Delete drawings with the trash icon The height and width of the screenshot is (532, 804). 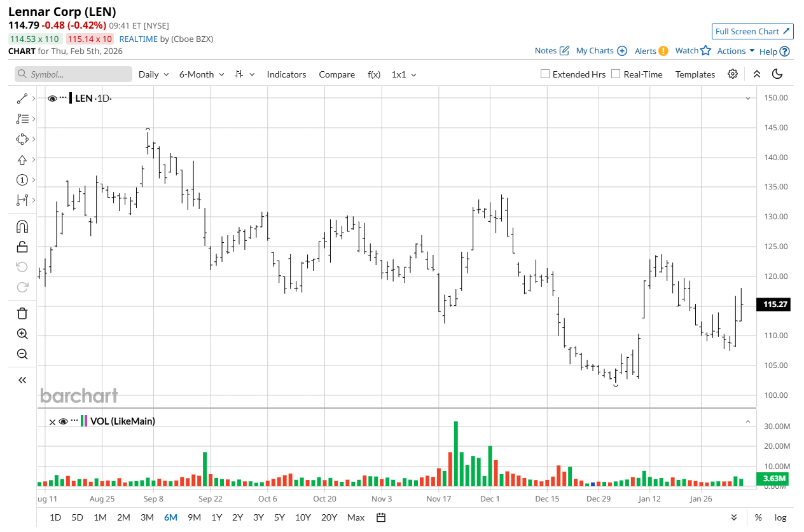coord(22,313)
